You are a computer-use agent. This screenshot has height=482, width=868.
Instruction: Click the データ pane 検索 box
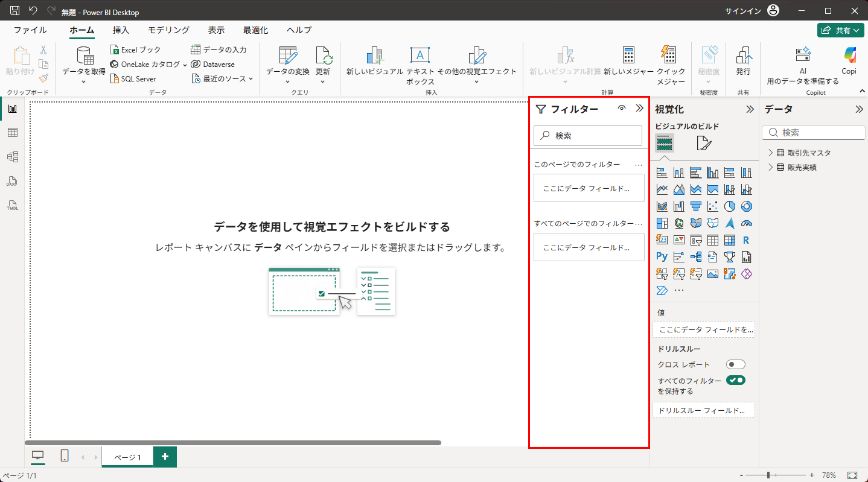[x=813, y=133]
